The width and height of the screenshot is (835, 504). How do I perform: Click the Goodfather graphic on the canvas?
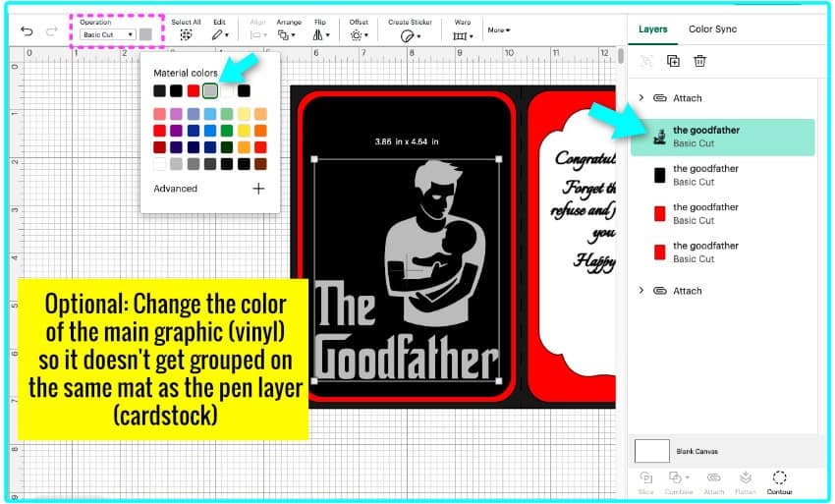407,269
